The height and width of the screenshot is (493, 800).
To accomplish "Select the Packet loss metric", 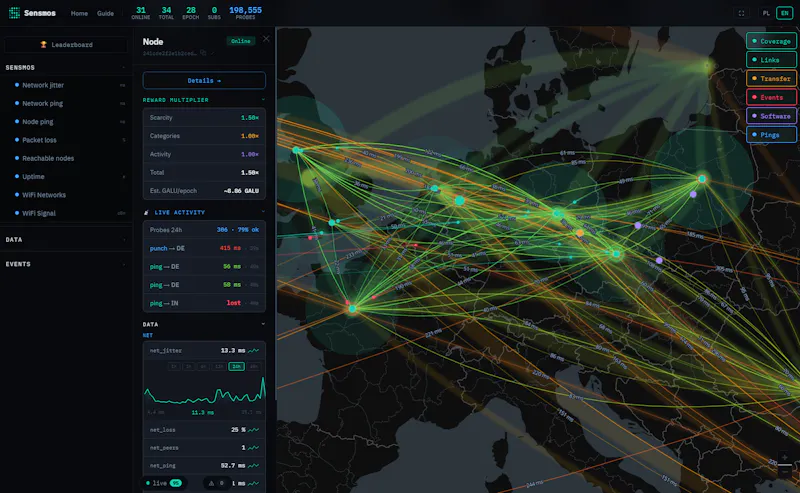I will 66,140.
